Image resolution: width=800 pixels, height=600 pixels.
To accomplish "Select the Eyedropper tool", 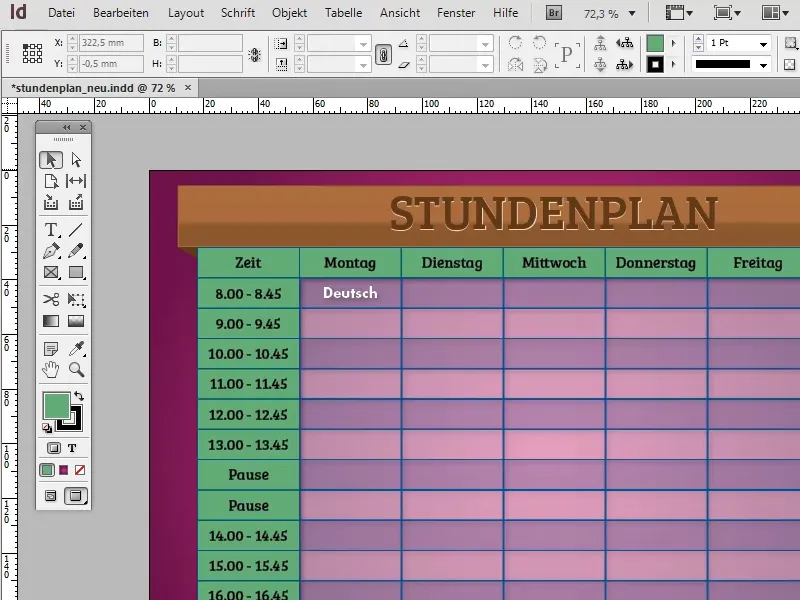I will pyautogui.click(x=76, y=349).
